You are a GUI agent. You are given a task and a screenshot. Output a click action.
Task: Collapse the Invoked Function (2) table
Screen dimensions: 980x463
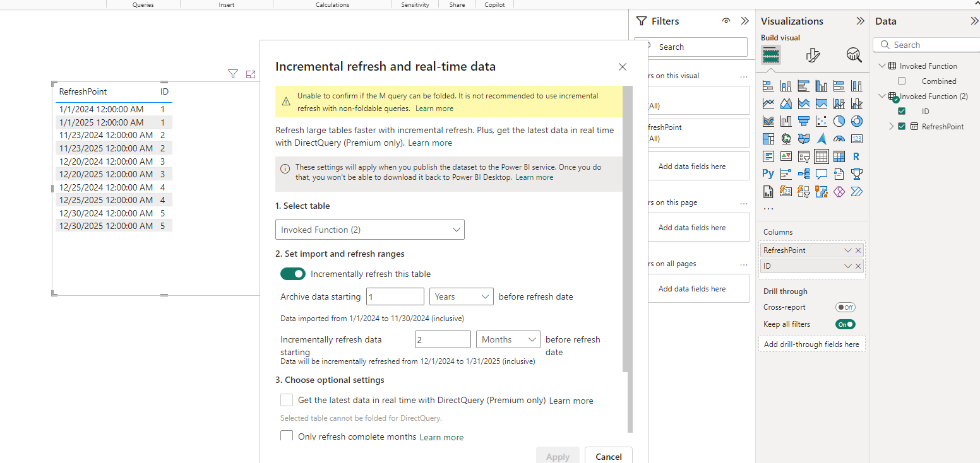point(881,96)
